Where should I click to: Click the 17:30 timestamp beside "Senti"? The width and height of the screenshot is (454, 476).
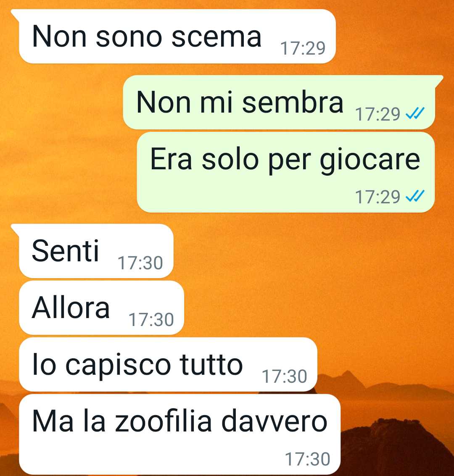pos(140,263)
